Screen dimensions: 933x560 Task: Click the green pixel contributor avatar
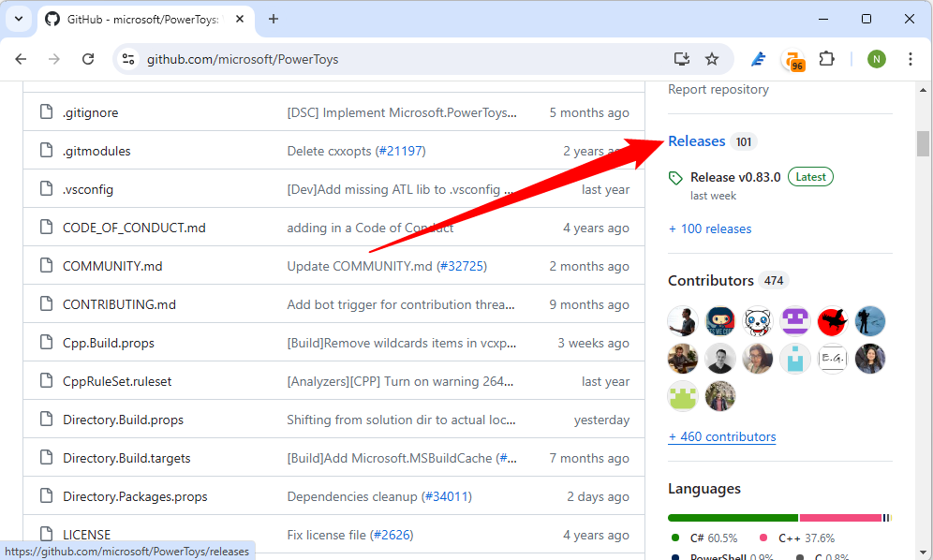683,396
